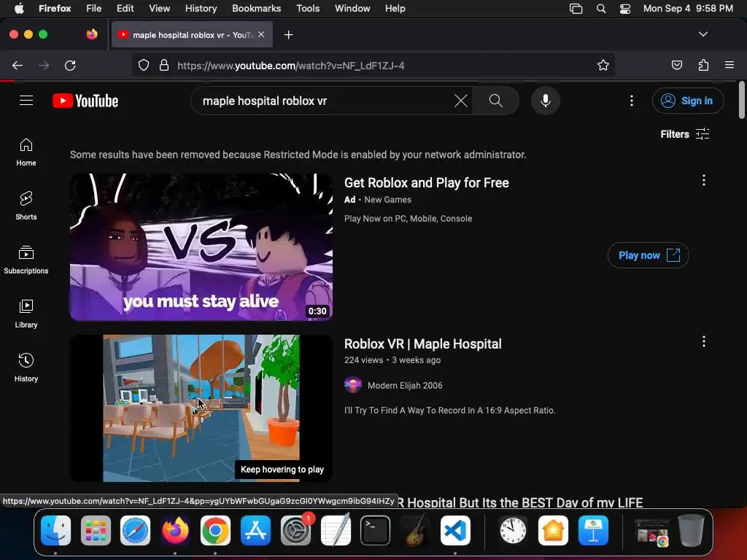
Task: Open Filters options for search results
Action: 684,134
